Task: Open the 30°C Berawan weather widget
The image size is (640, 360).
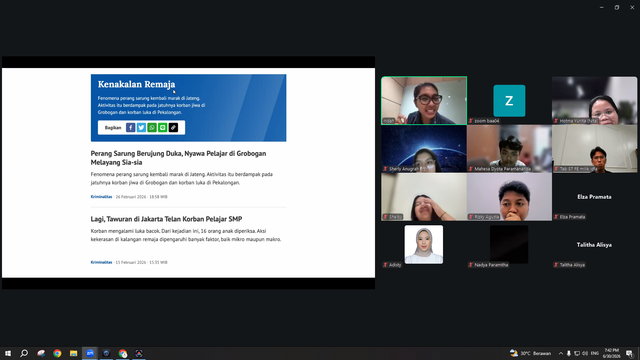Action: (x=530, y=353)
